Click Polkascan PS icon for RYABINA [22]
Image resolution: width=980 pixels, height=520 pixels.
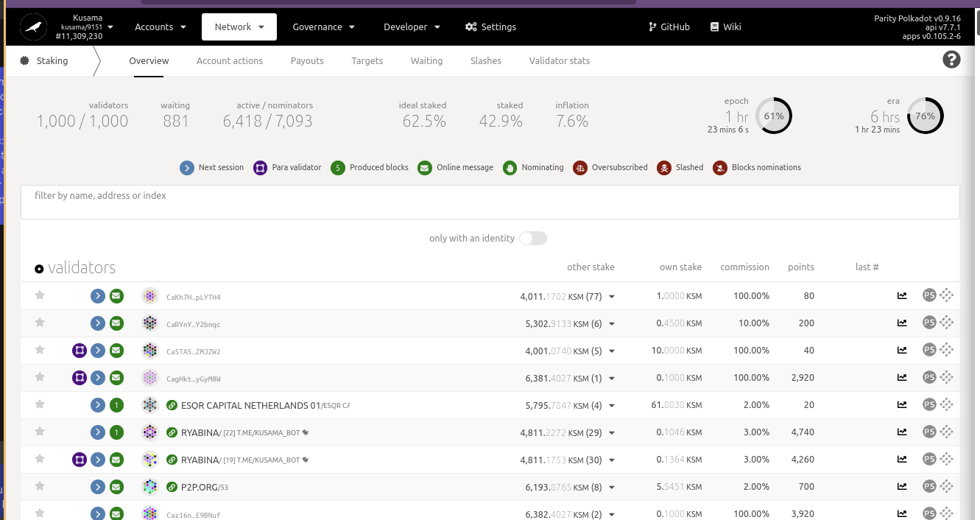click(x=929, y=432)
